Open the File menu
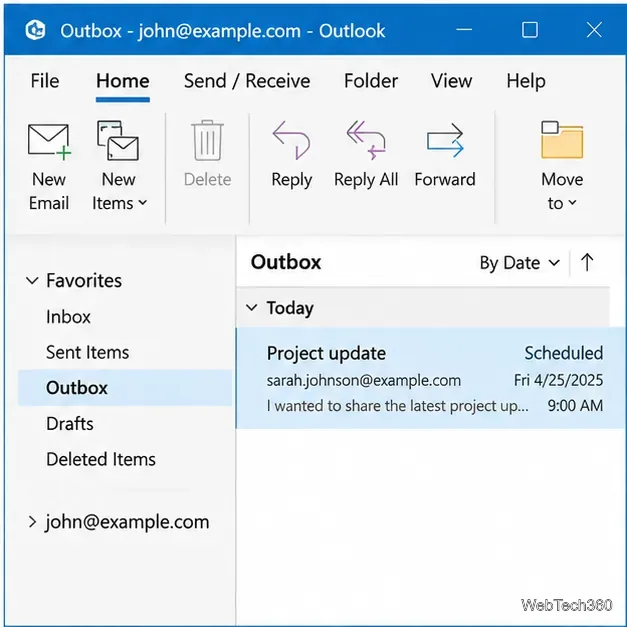This screenshot has height=627, width=627. point(45,81)
